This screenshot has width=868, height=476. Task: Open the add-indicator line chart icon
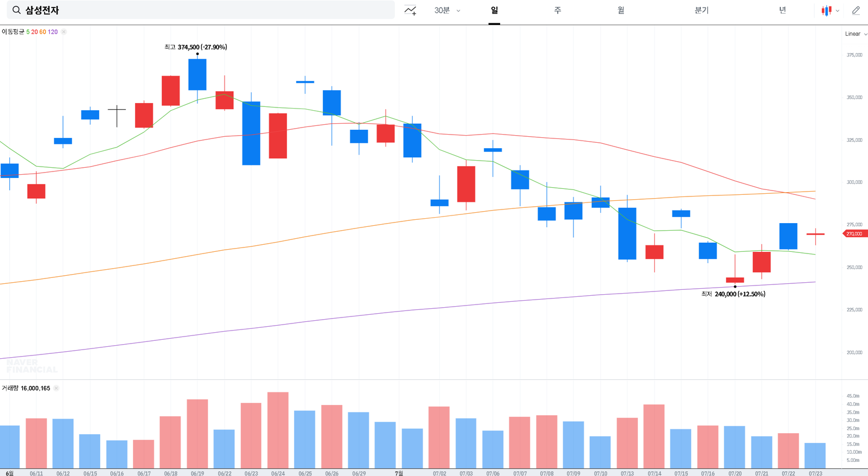410,10
